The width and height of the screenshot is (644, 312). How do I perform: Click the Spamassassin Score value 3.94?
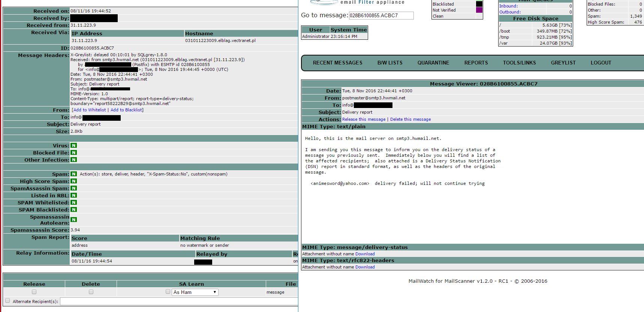click(75, 230)
